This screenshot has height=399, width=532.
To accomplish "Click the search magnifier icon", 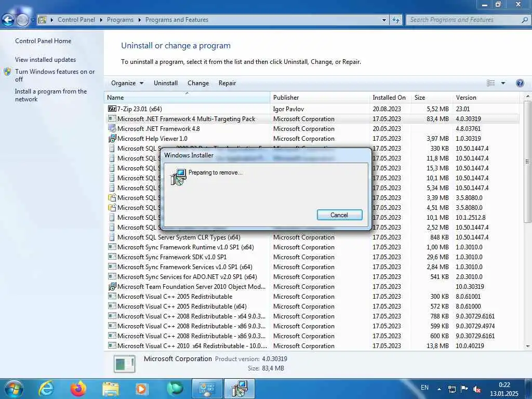I will point(525,20).
